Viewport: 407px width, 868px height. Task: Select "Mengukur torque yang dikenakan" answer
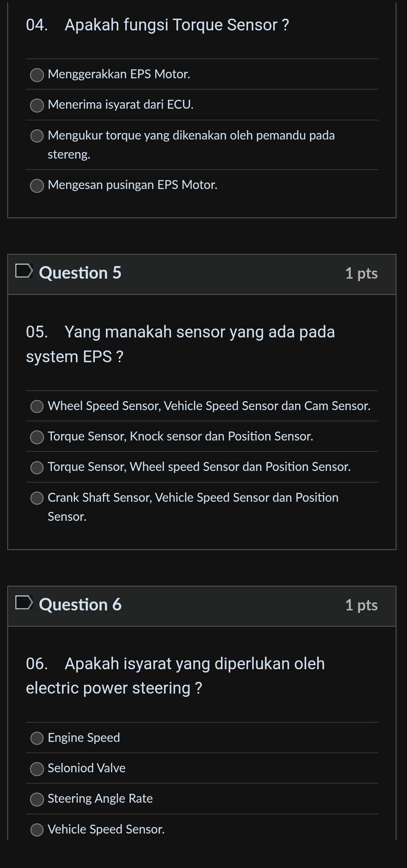tap(37, 136)
